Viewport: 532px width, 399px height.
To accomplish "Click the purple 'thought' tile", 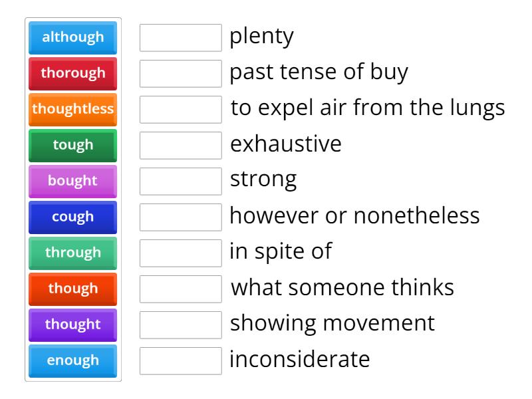I will tap(72, 325).
